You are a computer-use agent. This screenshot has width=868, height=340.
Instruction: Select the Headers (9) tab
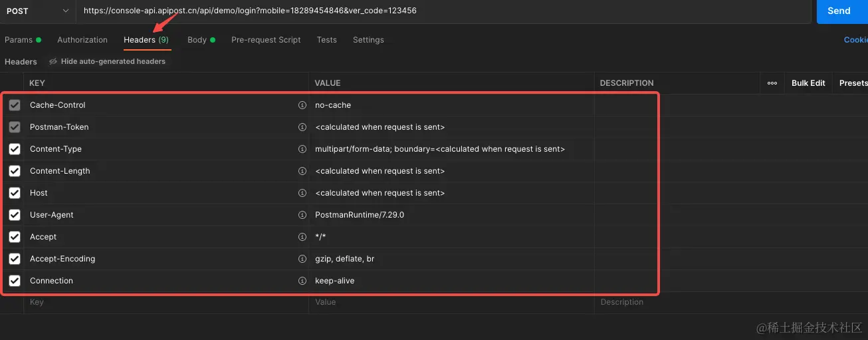[x=146, y=40]
